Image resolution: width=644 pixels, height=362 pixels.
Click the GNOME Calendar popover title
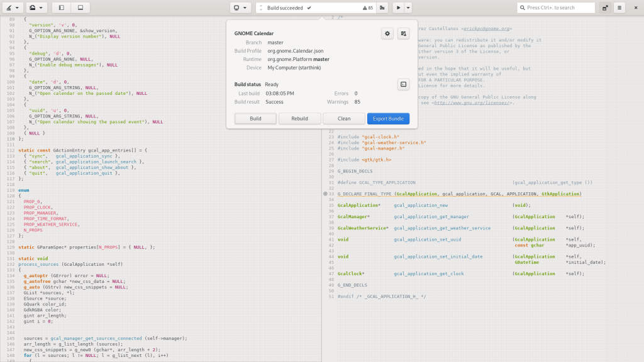tap(254, 34)
